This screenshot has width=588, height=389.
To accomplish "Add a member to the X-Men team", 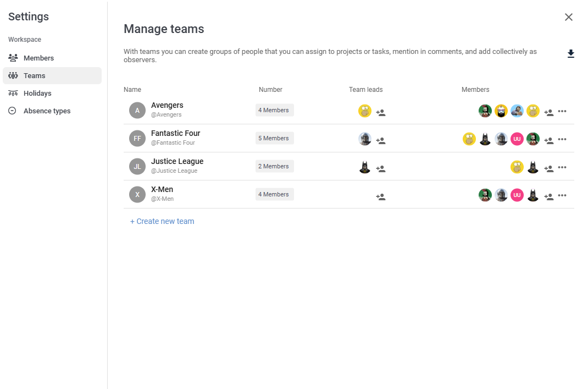I will pos(548,196).
